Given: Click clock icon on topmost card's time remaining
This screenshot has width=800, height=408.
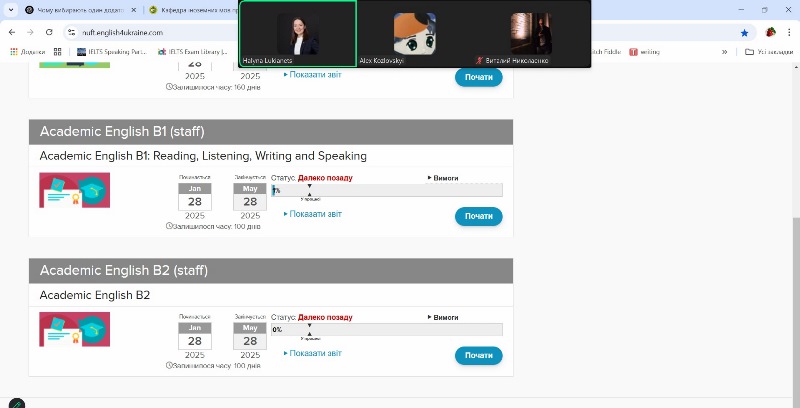Looking at the screenshot, I should coord(169,87).
